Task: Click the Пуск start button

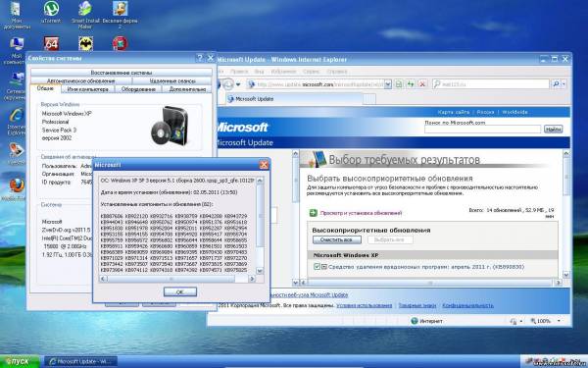Action: pos(20,361)
